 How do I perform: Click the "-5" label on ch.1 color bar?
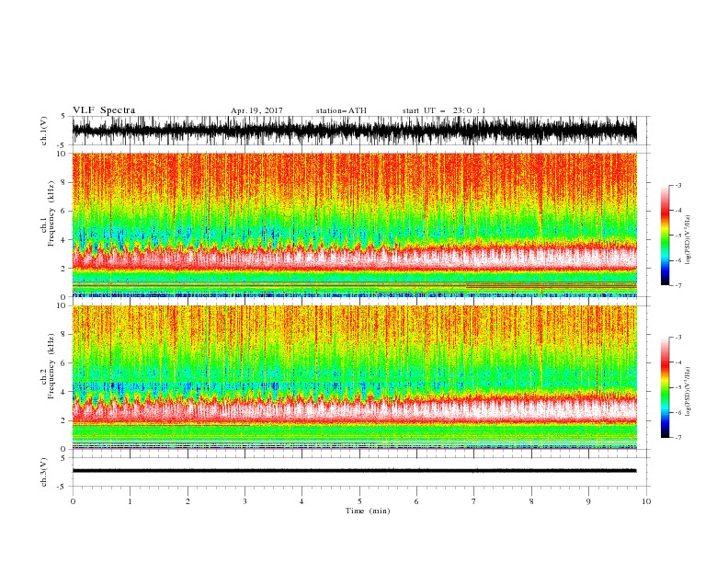coord(677,236)
